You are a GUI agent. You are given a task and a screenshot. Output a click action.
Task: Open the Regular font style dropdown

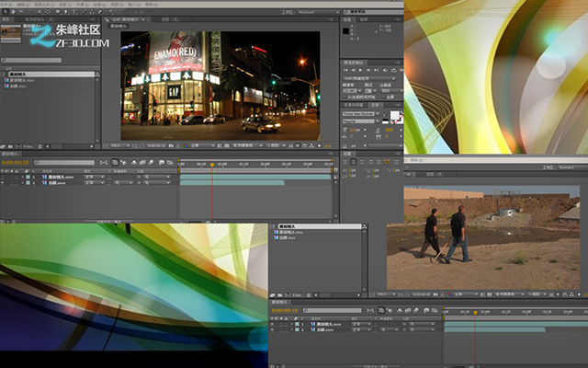[x=361, y=121]
